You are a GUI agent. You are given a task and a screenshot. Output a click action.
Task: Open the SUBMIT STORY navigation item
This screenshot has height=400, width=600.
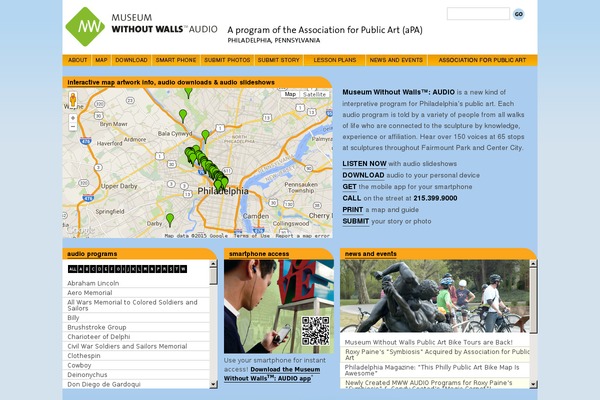point(279,60)
